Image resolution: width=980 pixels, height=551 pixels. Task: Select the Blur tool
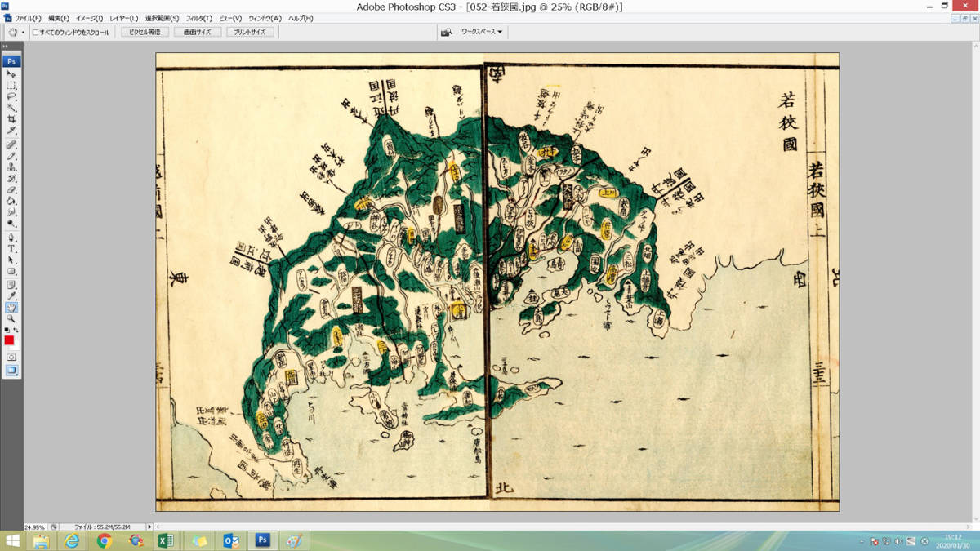coord(11,212)
